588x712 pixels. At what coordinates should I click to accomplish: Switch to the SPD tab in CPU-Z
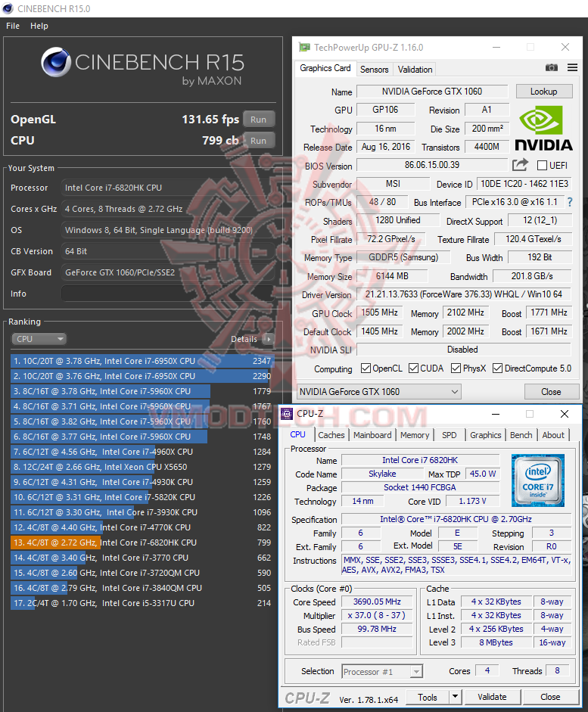[x=449, y=435]
